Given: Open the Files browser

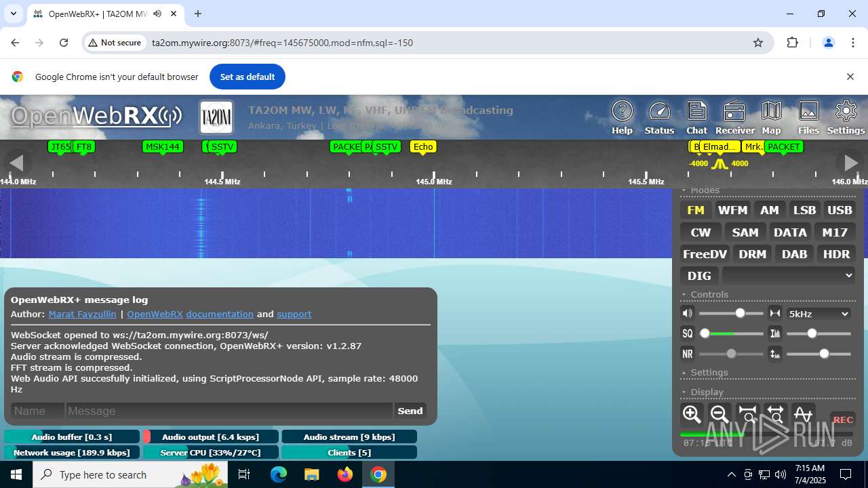Looking at the screenshot, I should coord(808,118).
